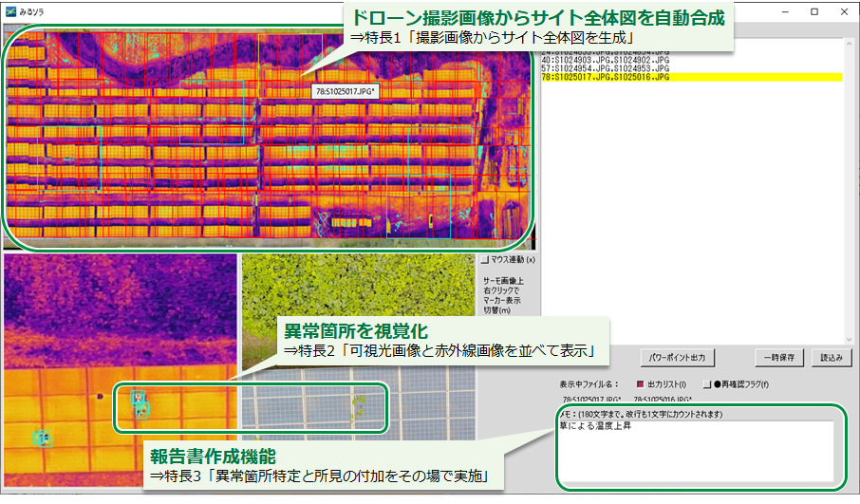Minimize the みるソラ window
The width and height of the screenshot is (860, 504).
(785, 11)
